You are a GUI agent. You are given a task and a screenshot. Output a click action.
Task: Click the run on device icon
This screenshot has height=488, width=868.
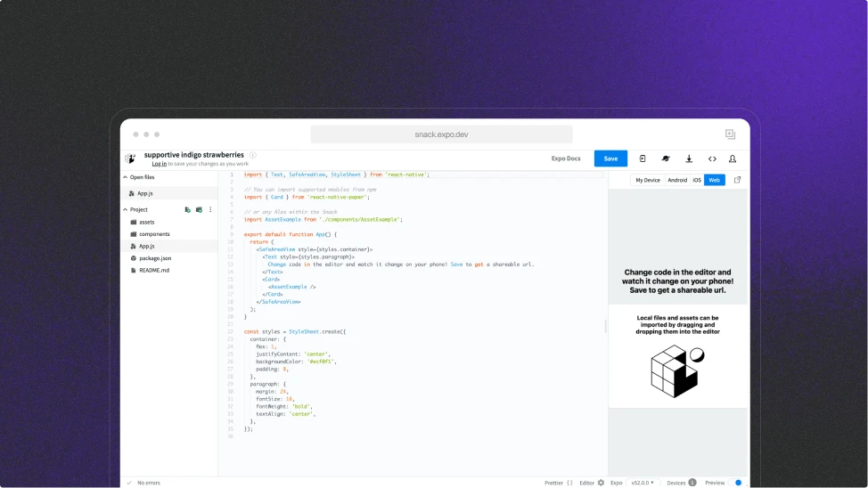pyautogui.click(x=643, y=159)
